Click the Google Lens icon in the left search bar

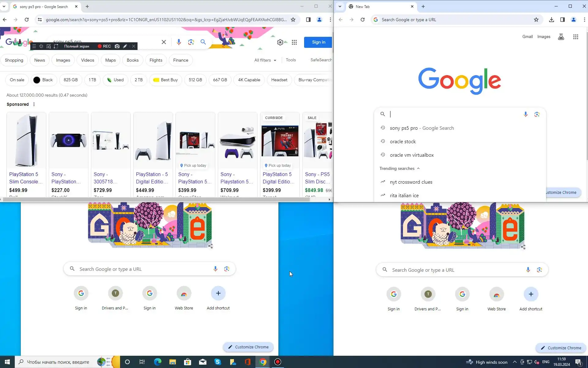[191, 42]
